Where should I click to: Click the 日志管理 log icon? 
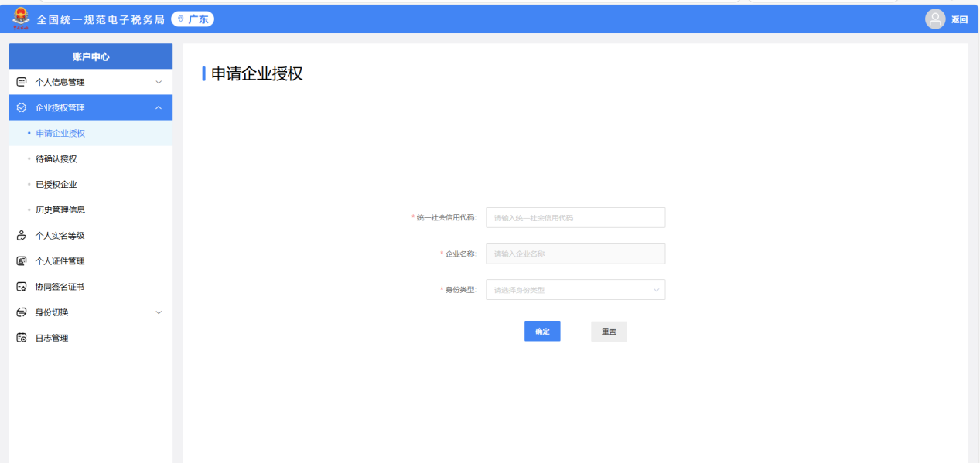(x=22, y=338)
